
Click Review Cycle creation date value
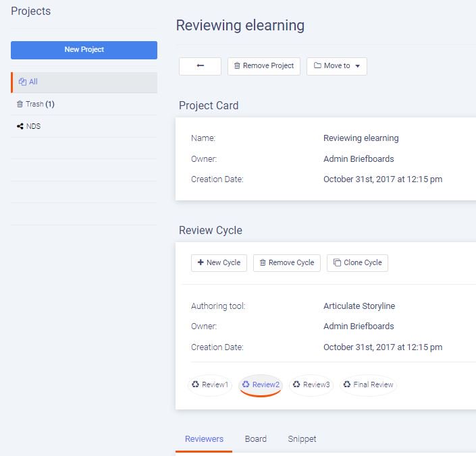click(383, 347)
